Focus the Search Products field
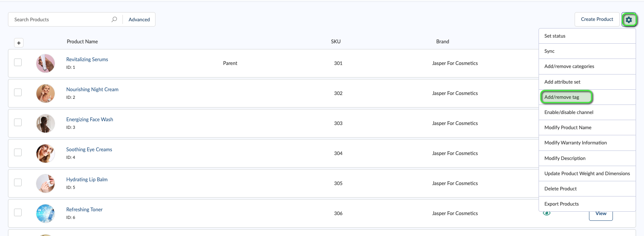 61,19
